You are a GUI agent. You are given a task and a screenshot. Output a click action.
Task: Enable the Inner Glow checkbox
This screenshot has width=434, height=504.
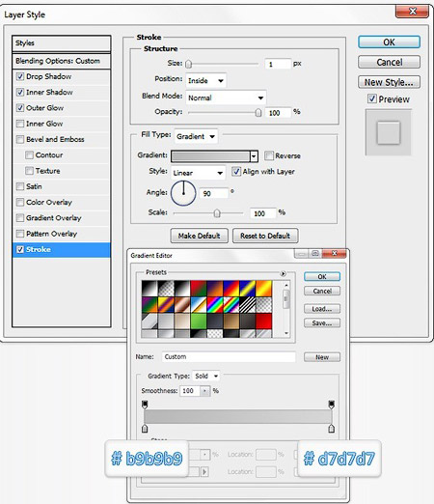pyautogui.click(x=20, y=124)
